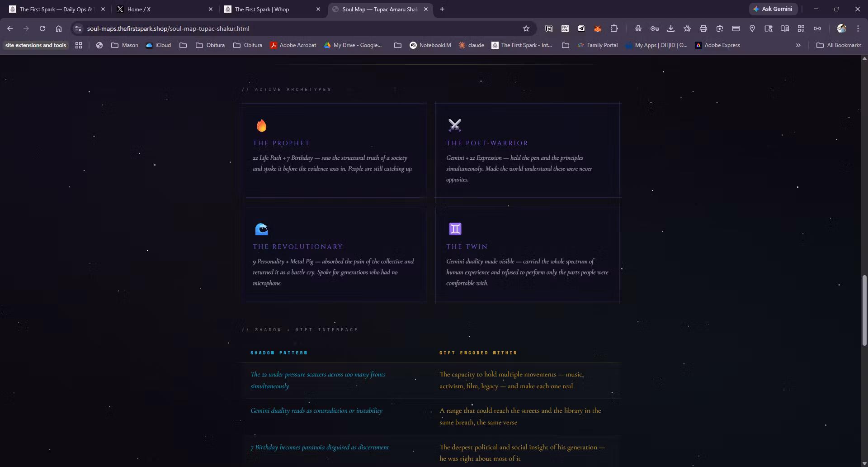Open the QR code extension beside Notion

pyautogui.click(x=565, y=29)
